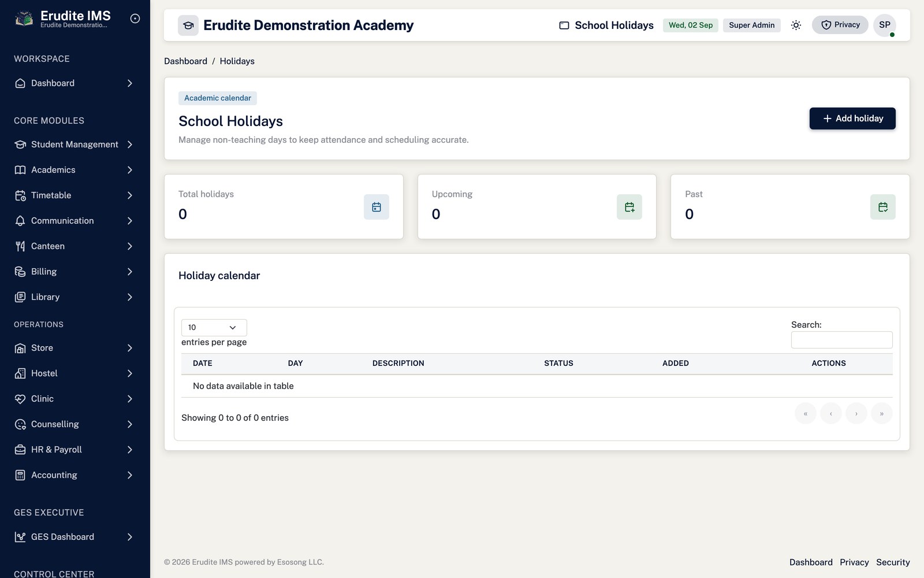924x578 pixels.
Task: Click the Canteen fork and knife icon
Action: 20,246
